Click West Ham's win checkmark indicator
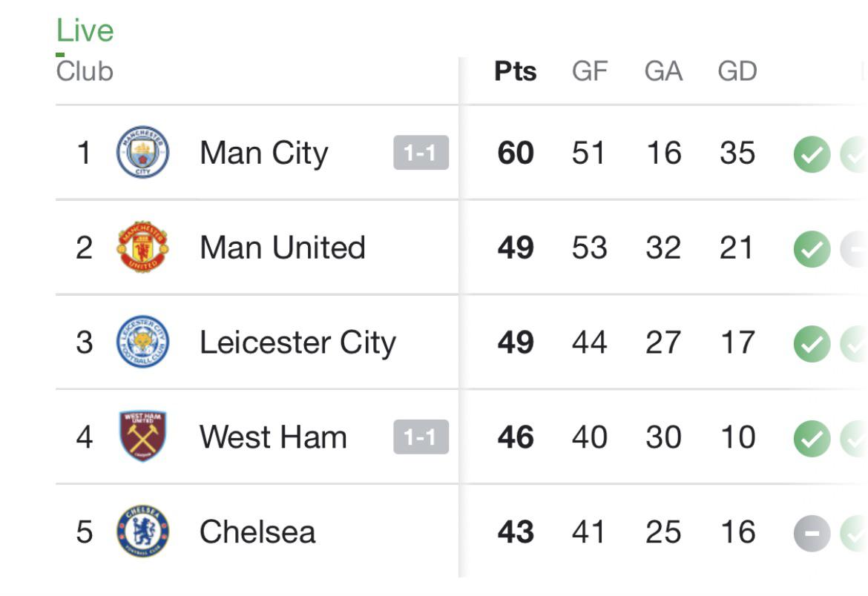 [812, 437]
